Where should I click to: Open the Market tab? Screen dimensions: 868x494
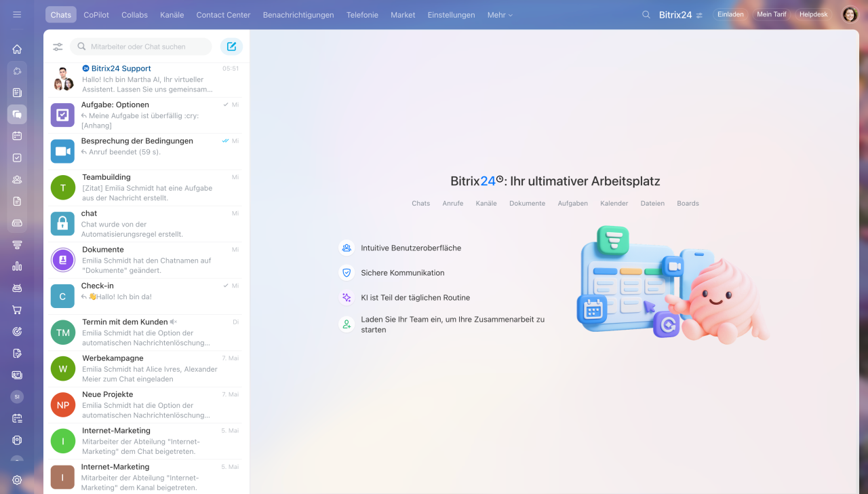[403, 15]
